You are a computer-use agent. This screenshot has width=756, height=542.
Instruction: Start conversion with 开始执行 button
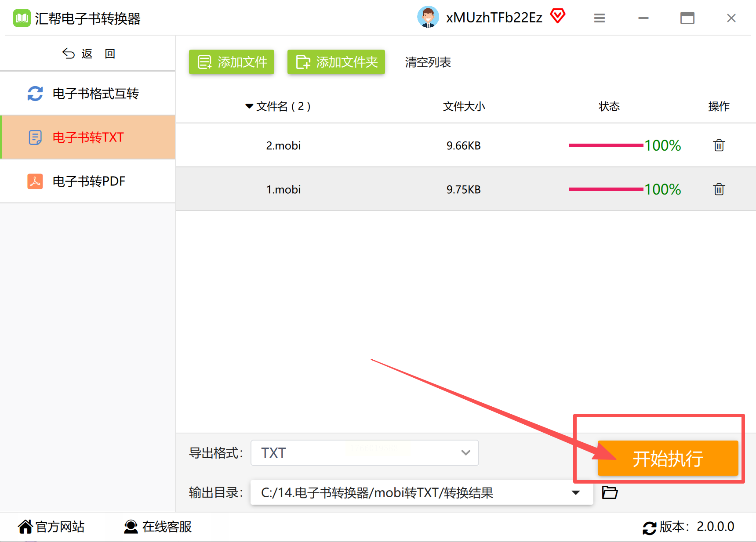[x=668, y=458]
